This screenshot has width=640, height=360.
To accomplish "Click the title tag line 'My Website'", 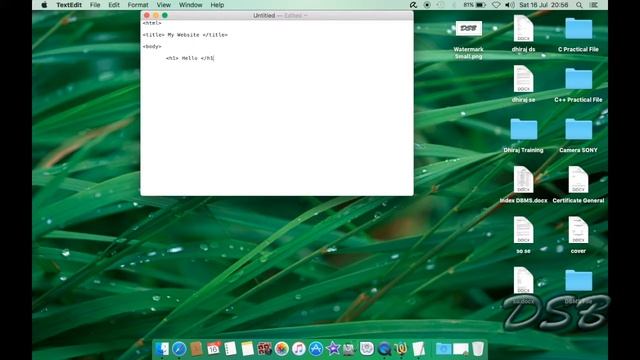I will (185, 35).
